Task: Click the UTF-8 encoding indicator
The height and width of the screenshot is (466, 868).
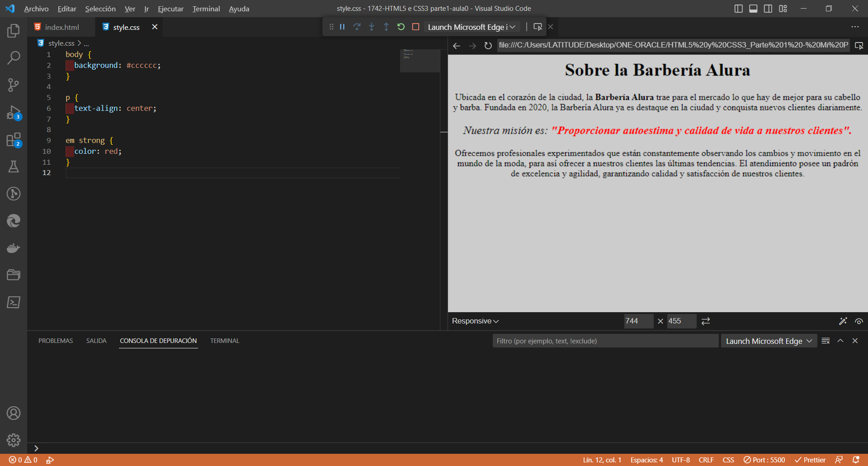Action: (x=680, y=460)
